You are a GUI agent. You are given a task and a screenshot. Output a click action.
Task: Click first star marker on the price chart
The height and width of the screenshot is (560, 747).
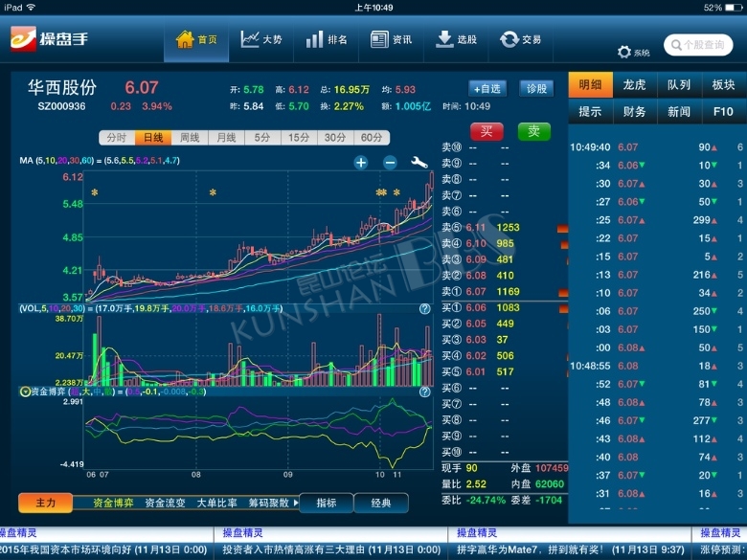coord(94,192)
